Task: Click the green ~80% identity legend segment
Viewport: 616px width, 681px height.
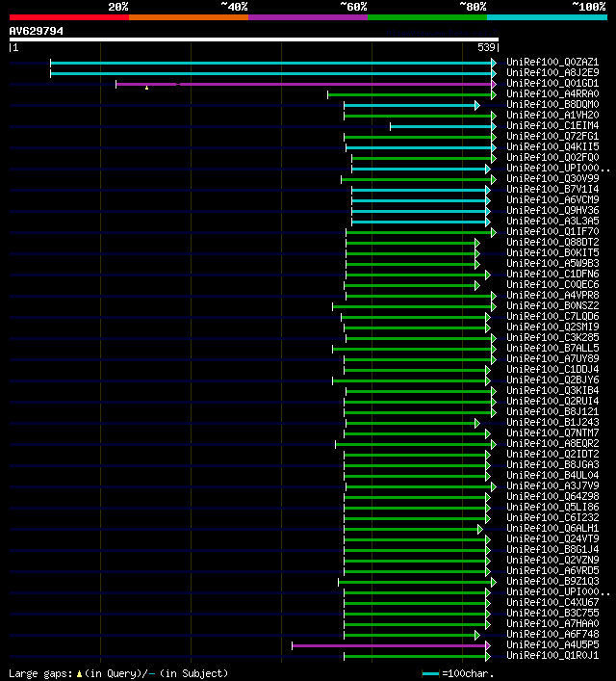Action: 427,17
